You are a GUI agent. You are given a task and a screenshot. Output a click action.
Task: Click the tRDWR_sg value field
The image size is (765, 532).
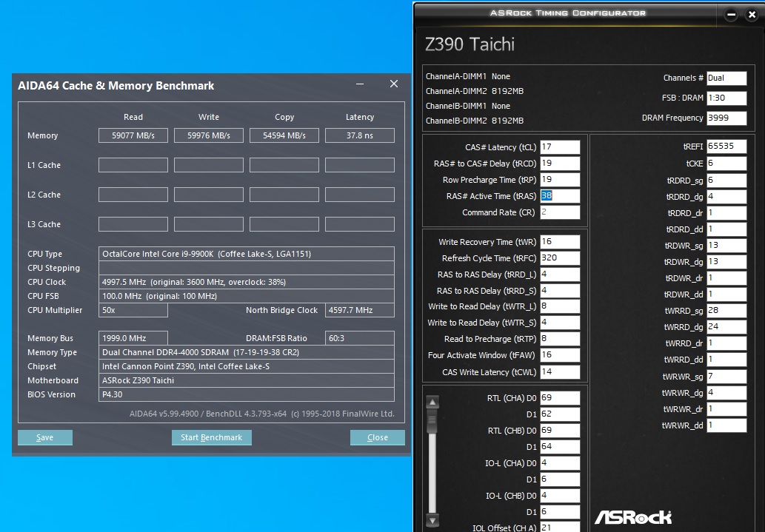(x=726, y=245)
